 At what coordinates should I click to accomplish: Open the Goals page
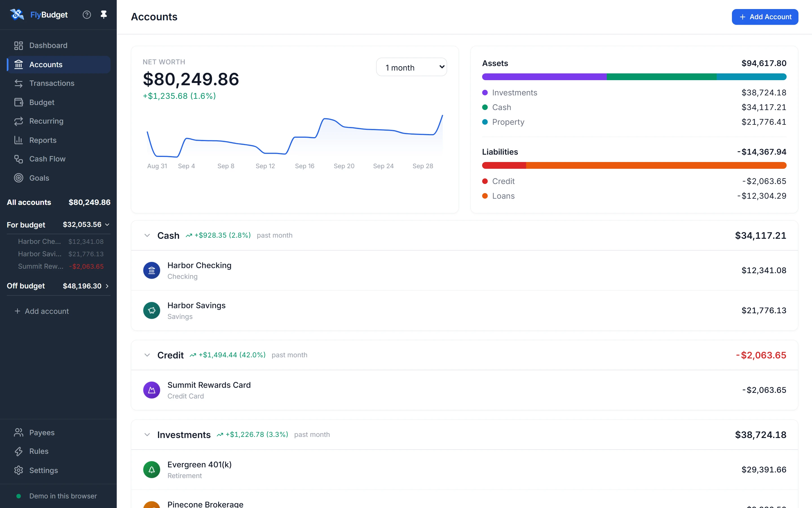point(58,178)
